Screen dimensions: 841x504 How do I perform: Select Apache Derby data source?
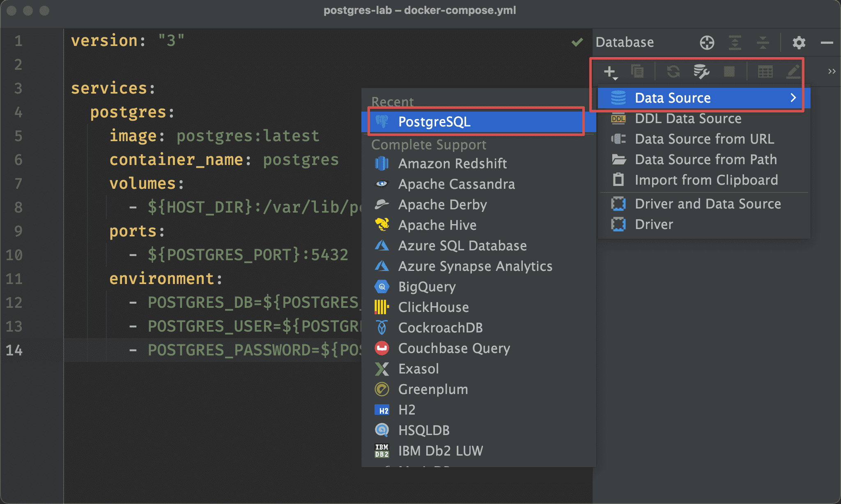coord(478,205)
